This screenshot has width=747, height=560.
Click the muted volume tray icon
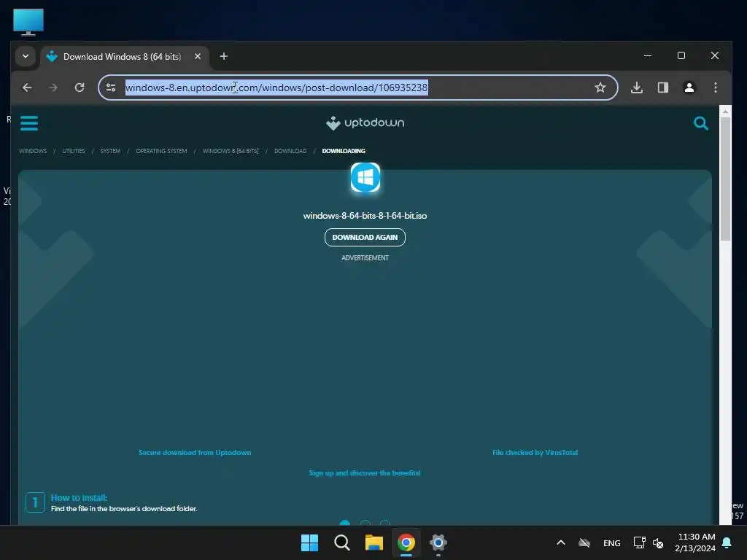point(658,542)
